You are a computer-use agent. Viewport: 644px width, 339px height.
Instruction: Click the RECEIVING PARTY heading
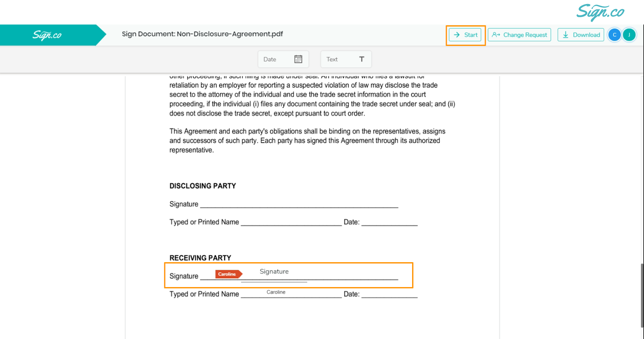coord(200,258)
